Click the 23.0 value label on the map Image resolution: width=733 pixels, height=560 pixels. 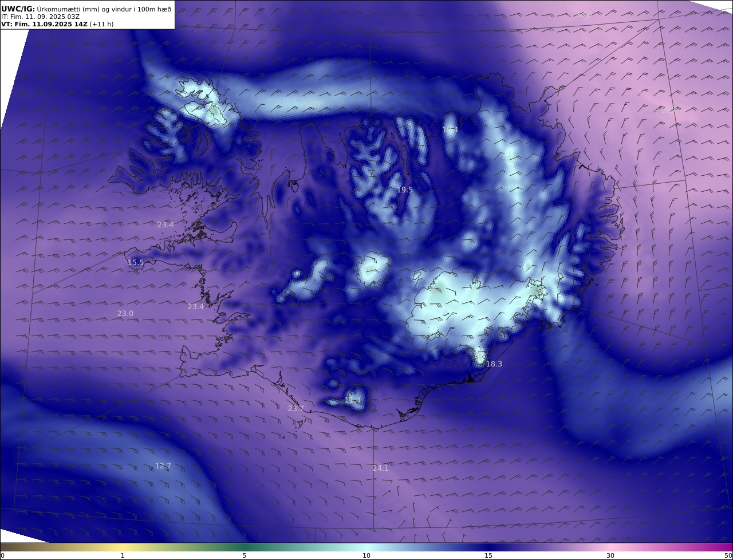coord(125,313)
